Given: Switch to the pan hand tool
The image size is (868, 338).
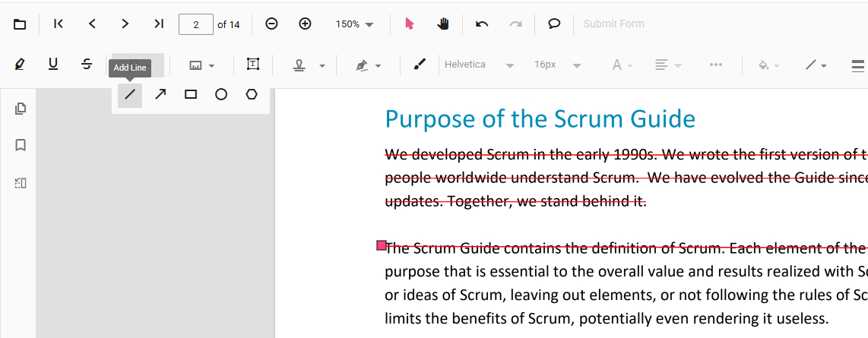Looking at the screenshot, I should (443, 24).
